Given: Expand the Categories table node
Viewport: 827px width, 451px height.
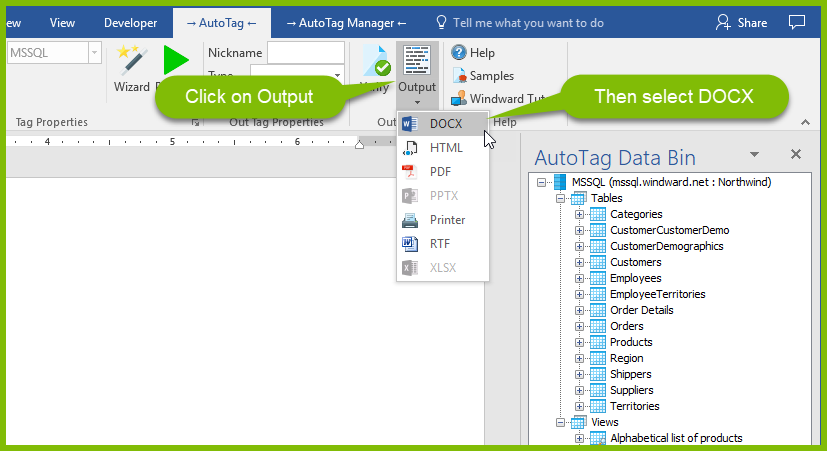Looking at the screenshot, I should pyautogui.click(x=579, y=215).
